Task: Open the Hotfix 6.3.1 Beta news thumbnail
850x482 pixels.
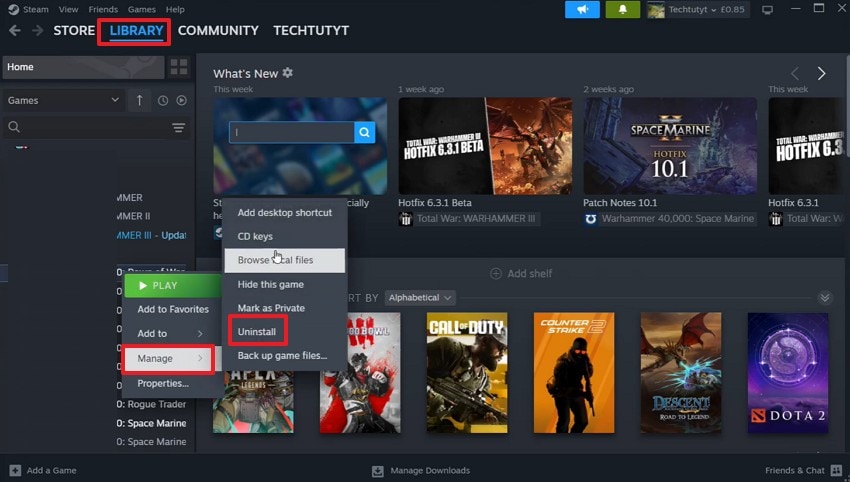Action: 485,146
